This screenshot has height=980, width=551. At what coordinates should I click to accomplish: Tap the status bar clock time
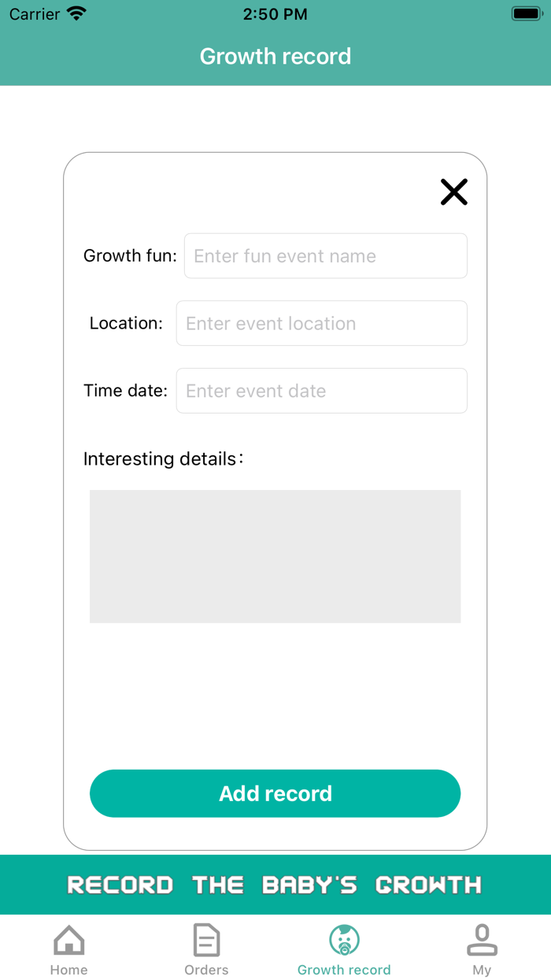pos(275,14)
